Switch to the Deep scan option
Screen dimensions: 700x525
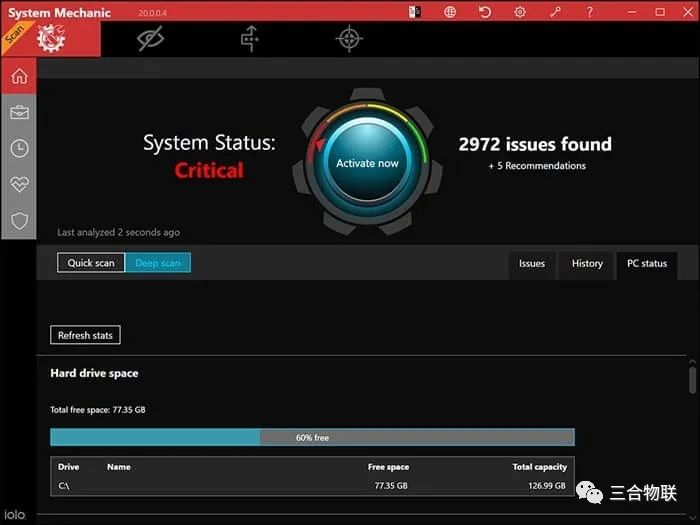pos(158,263)
